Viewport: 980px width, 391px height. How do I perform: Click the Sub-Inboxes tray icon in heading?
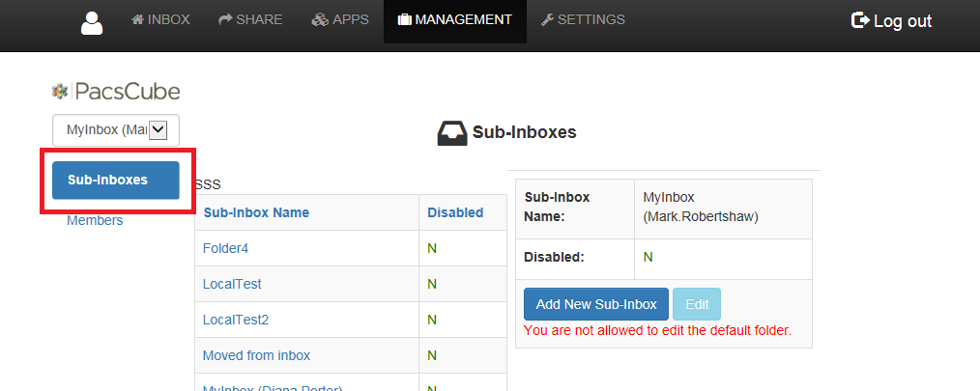coord(452,133)
